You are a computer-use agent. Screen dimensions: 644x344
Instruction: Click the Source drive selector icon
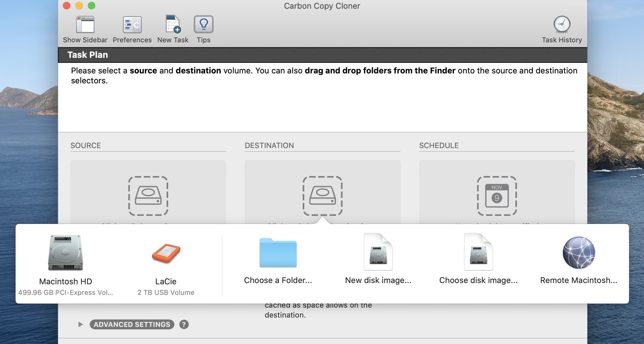click(148, 196)
